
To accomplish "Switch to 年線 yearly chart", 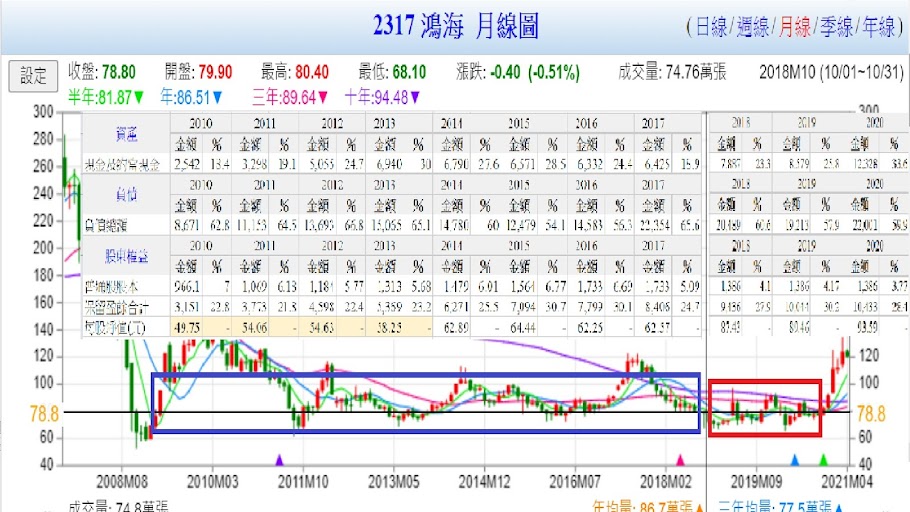I will tap(879, 27).
